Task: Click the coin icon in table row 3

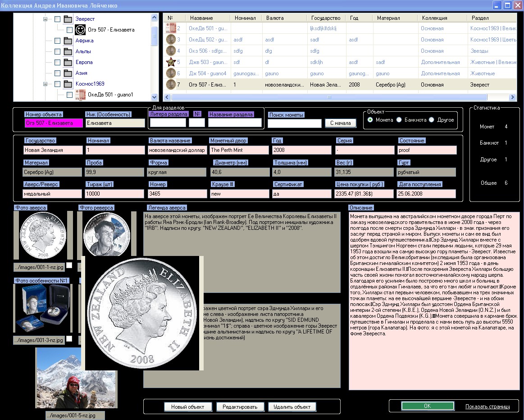Action: (171, 39)
